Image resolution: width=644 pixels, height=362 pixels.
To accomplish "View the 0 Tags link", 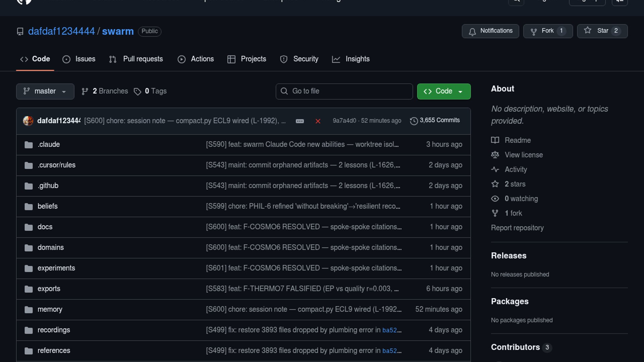I will pyautogui.click(x=150, y=91).
